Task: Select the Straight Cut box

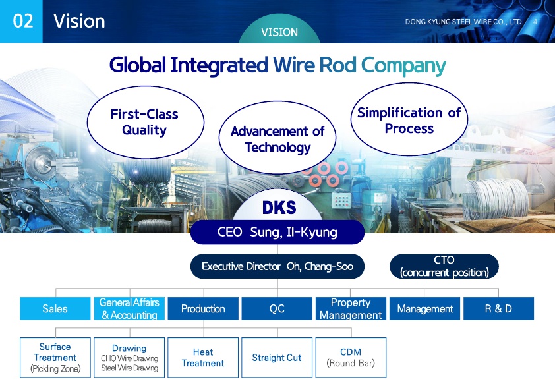Action: coord(277,358)
